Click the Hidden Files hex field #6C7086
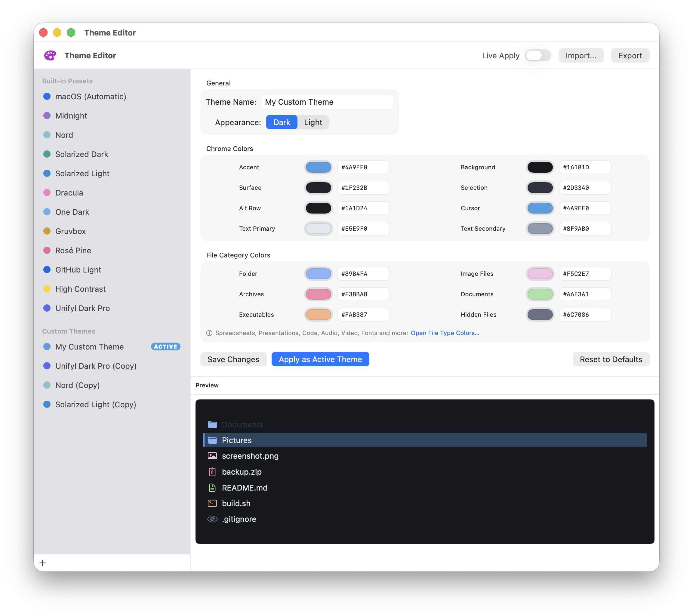 (585, 315)
